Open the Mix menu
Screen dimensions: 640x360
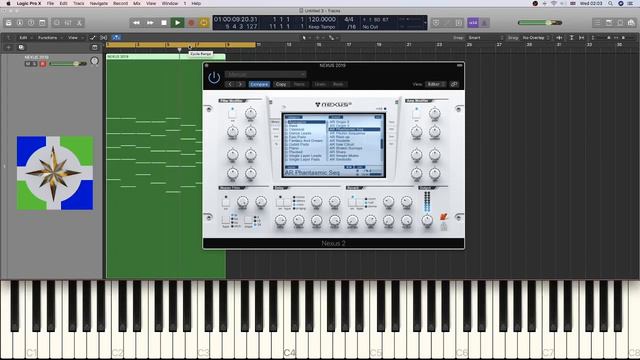137,3
